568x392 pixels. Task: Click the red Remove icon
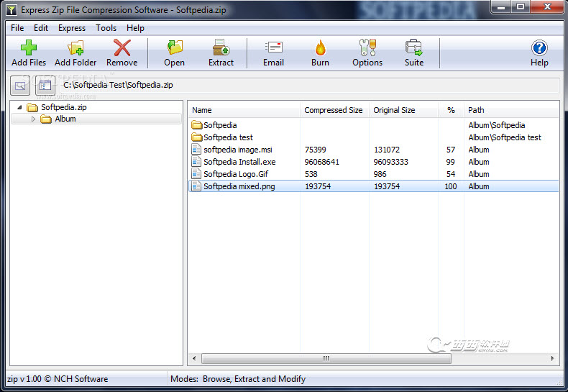[122, 47]
